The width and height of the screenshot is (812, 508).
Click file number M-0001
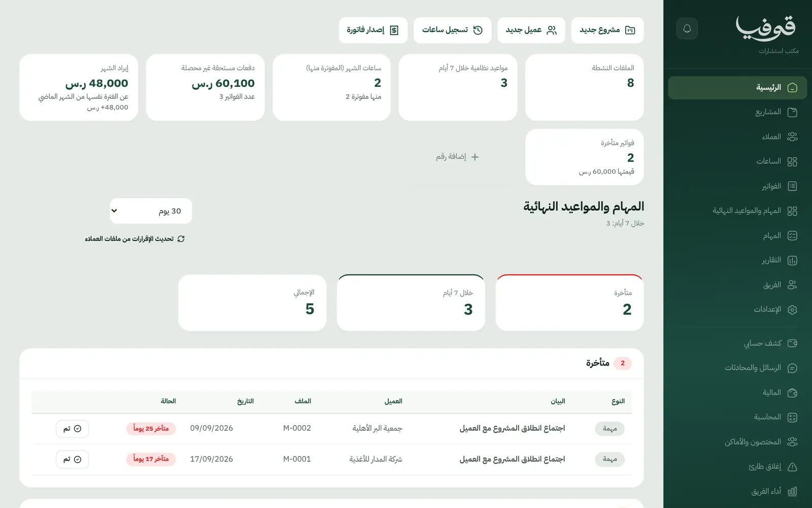[297, 459]
